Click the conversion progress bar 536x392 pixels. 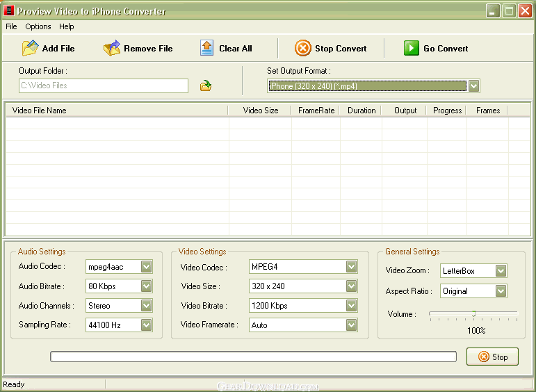coord(253,357)
